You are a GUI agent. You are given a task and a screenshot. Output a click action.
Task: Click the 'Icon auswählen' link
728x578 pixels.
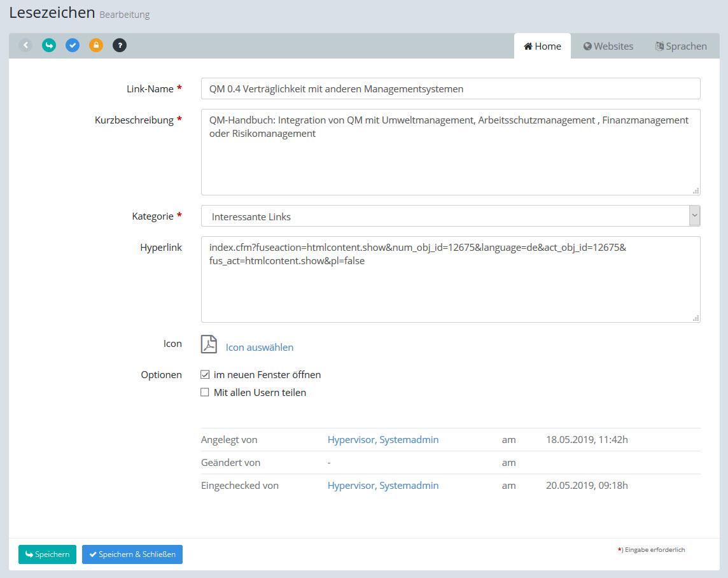click(260, 348)
